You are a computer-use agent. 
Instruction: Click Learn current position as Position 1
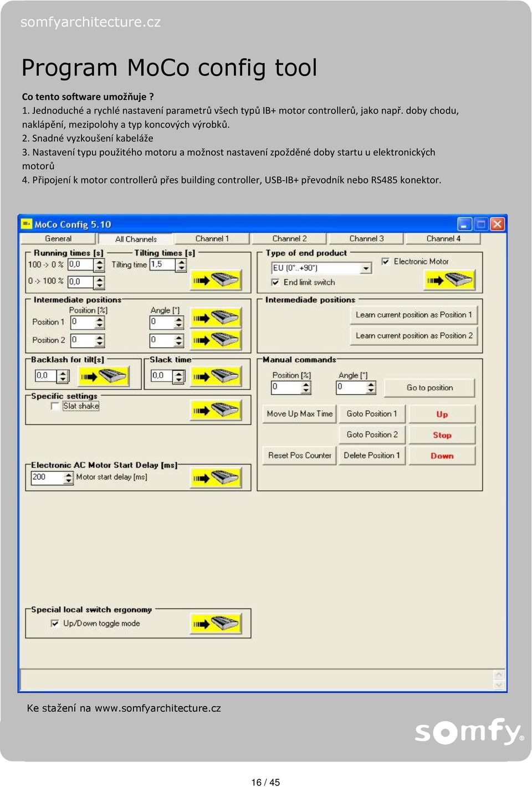[x=414, y=315]
